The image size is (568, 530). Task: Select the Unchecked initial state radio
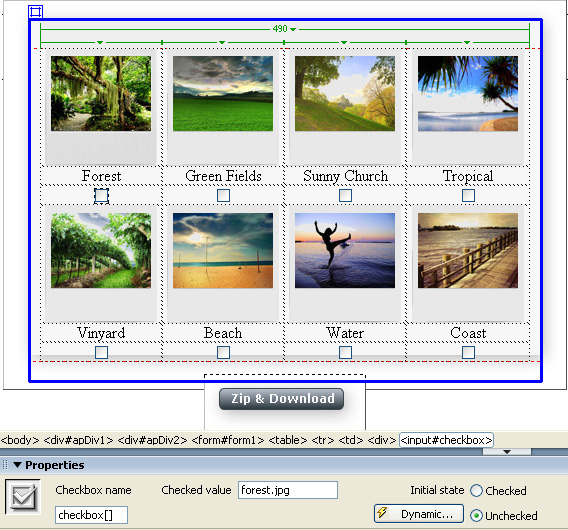476,516
